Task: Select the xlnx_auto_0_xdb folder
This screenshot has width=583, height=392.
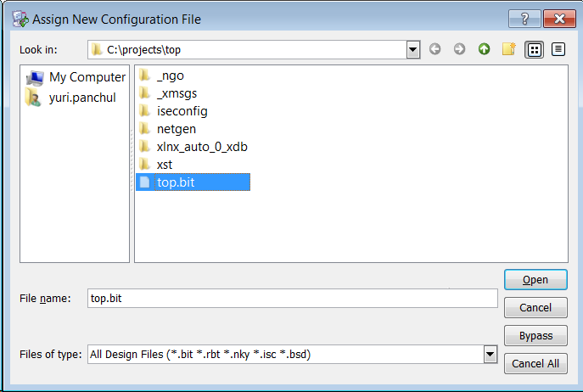Action: tap(201, 147)
